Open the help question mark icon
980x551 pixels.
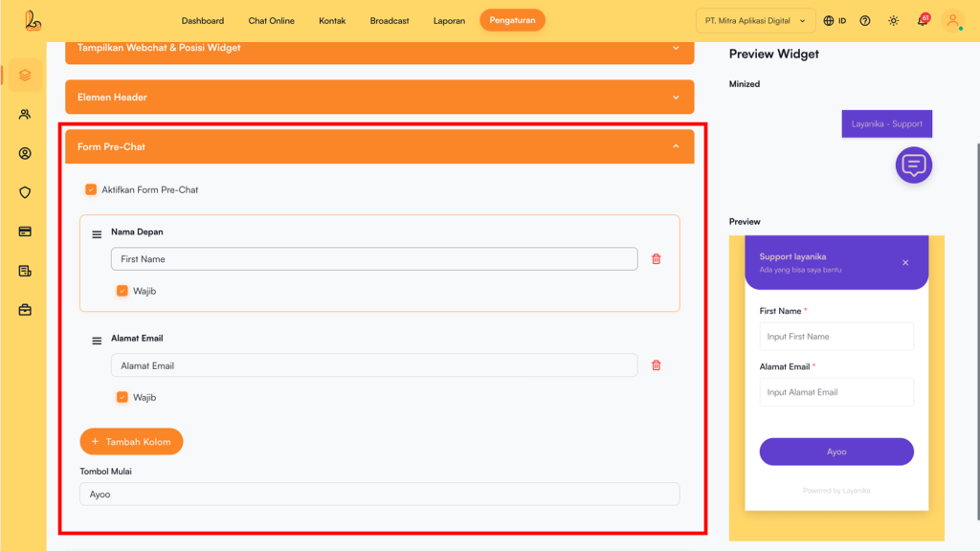[865, 20]
